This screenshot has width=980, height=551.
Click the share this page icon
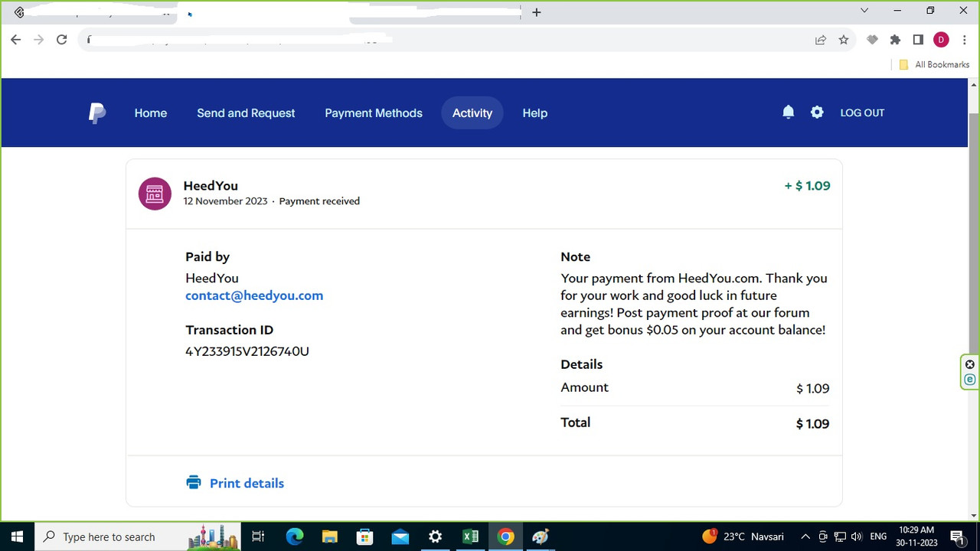pyautogui.click(x=821, y=40)
